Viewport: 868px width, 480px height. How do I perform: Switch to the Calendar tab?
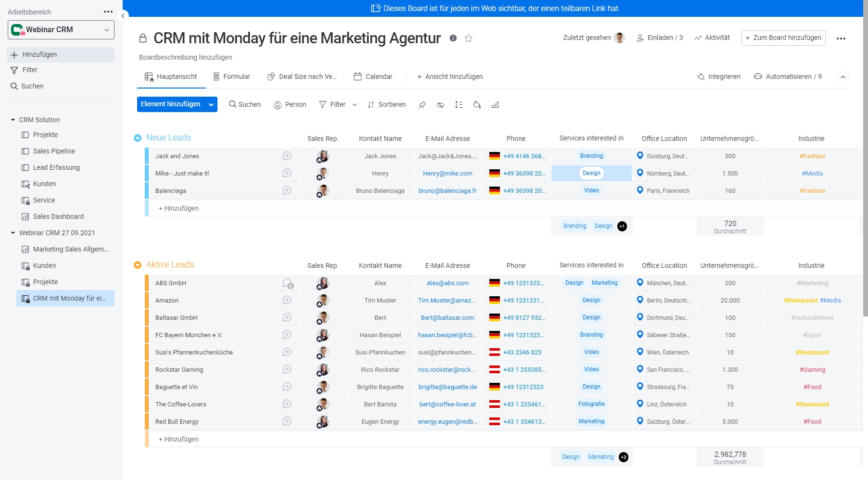[x=373, y=77]
